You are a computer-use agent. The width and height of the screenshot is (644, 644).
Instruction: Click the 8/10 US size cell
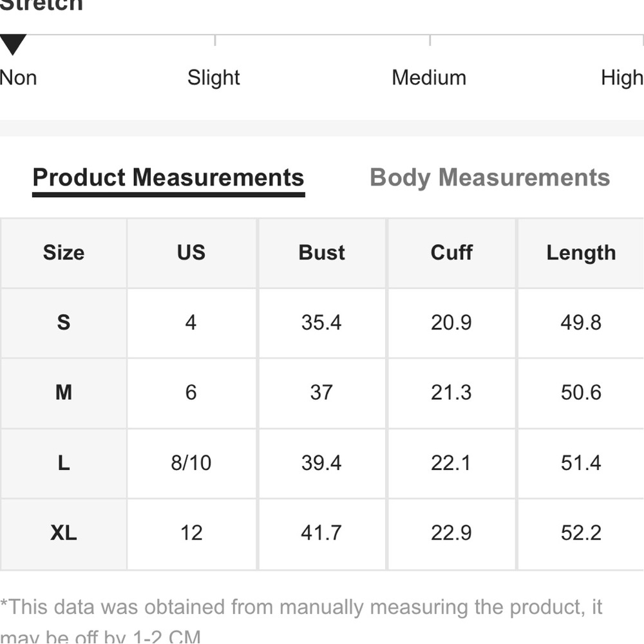click(191, 462)
